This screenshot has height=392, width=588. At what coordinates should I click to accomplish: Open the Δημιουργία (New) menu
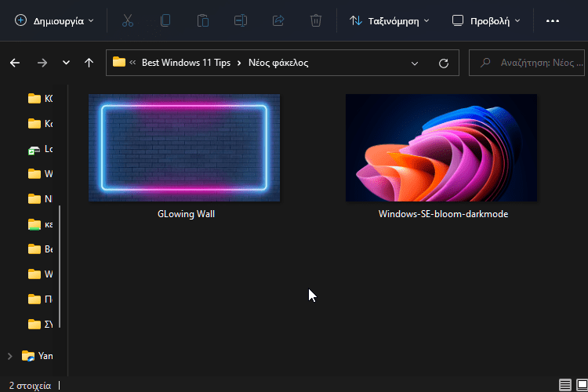54,20
